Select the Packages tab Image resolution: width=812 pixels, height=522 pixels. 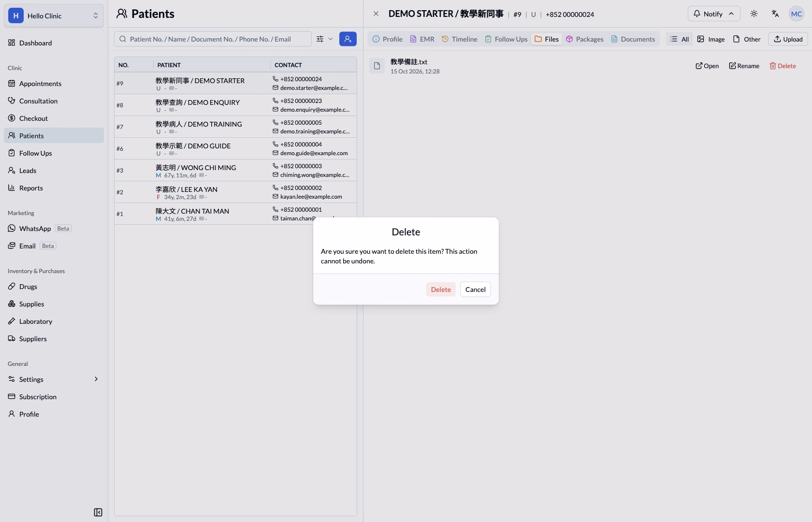tap(584, 39)
